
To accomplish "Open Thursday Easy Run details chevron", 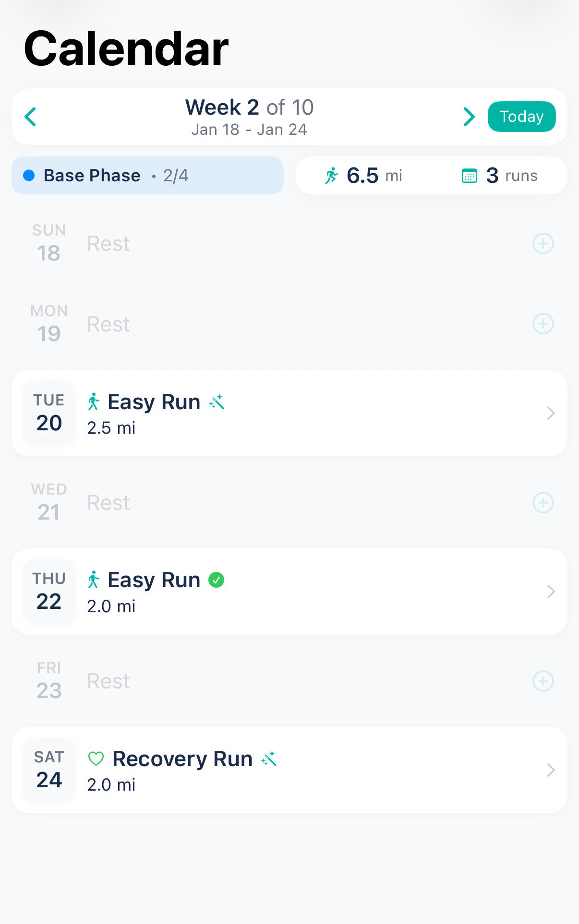I will click(x=551, y=592).
